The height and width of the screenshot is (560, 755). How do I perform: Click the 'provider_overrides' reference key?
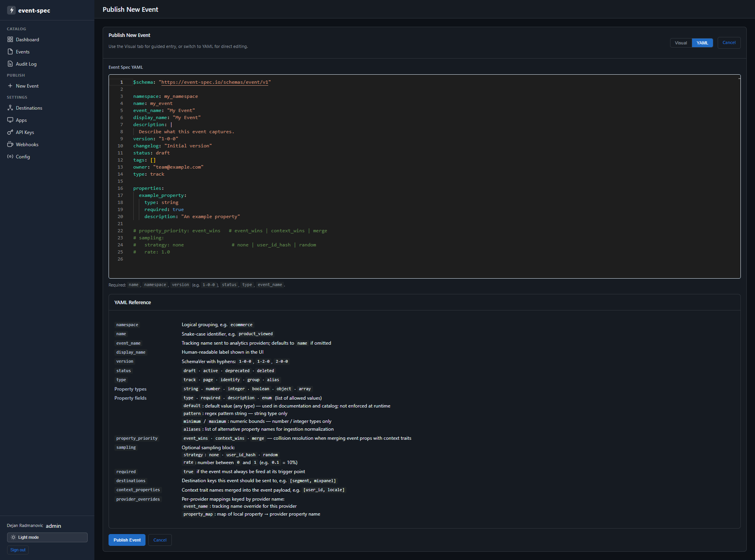(x=138, y=499)
